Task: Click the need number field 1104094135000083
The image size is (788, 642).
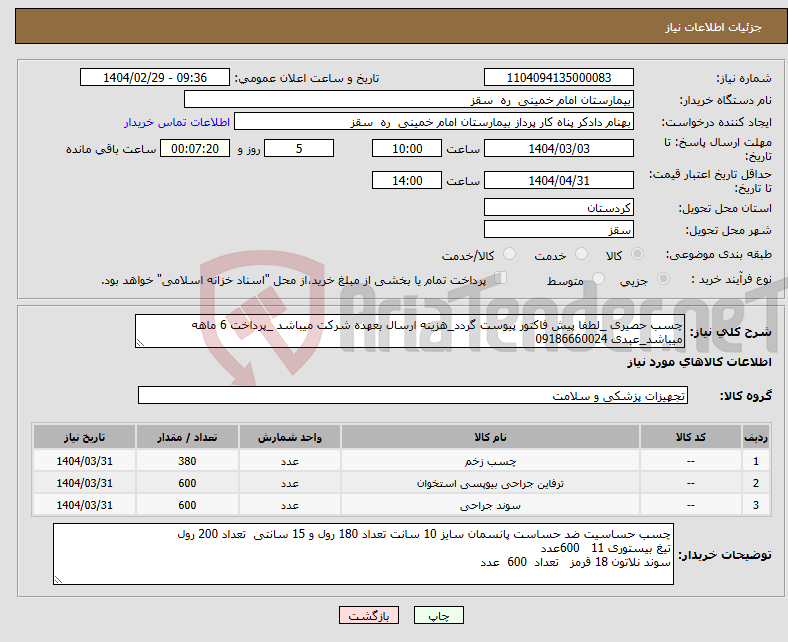Action: click(x=558, y=77)
